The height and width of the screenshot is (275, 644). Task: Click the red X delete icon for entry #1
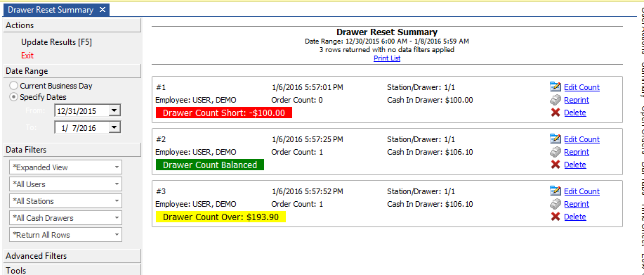(556, 113)
